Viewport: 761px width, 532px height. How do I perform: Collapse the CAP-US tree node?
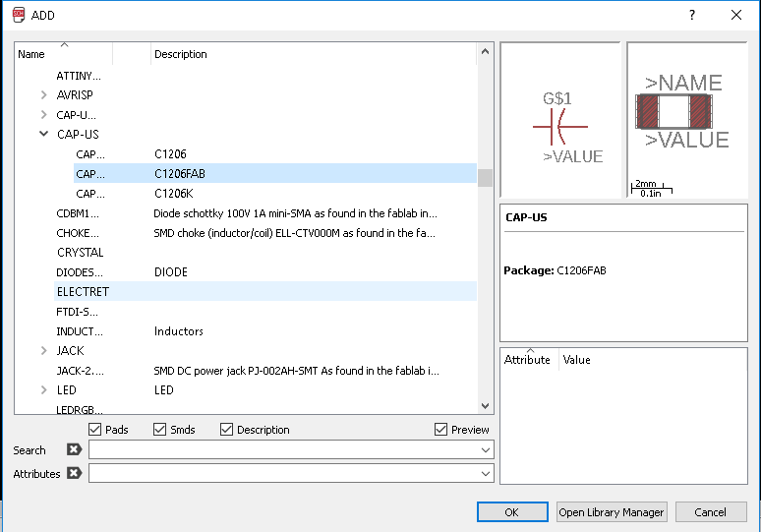[x=43, y=134]
